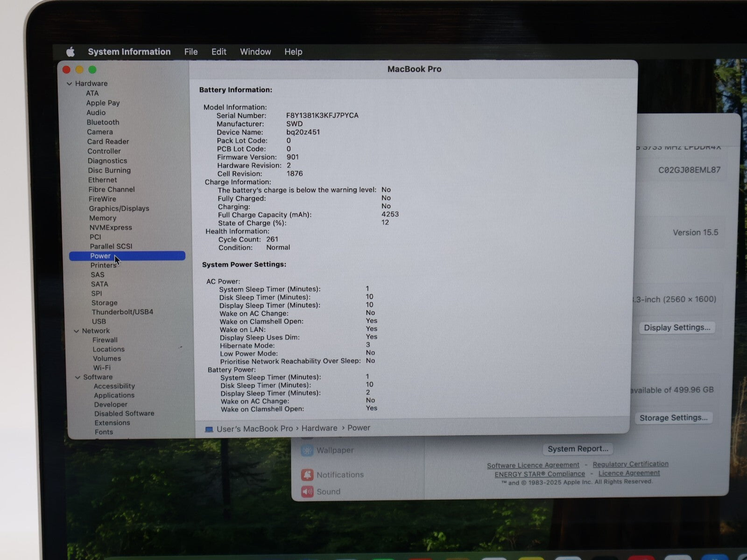Image resolution: width=747 pixels, height=560 pixels.
Task: Select Storage in the sidebar
Action: [104, 303]
